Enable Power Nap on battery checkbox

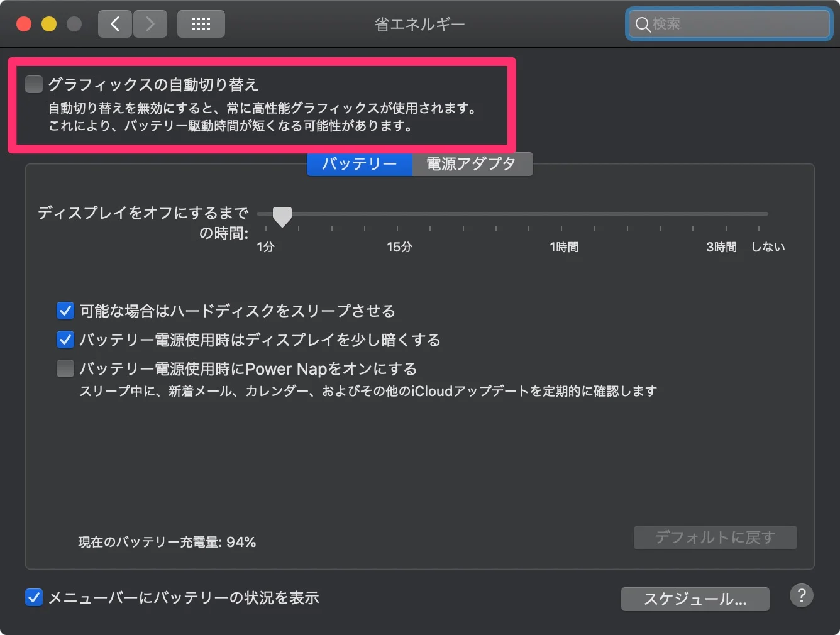click(x=65, y=368)
